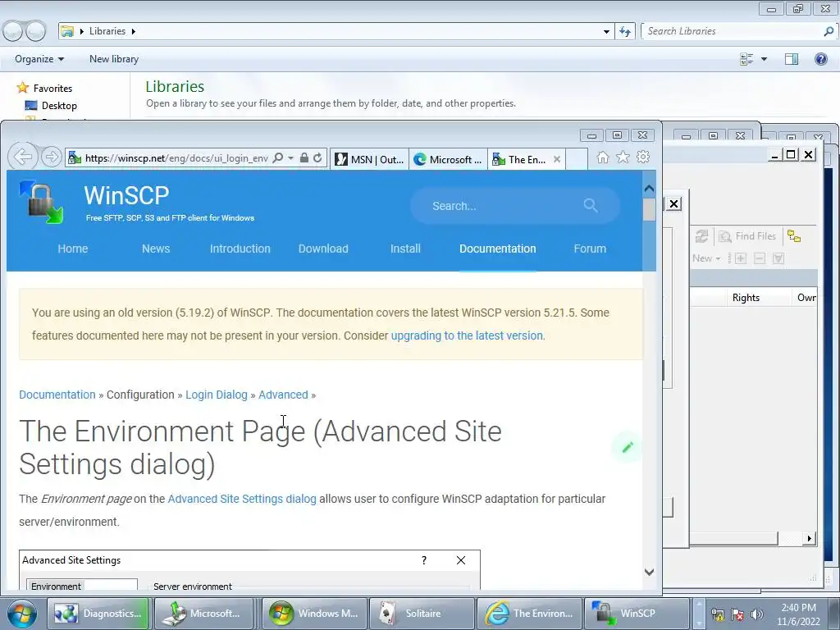This screenshot has width=840, height=630.
Task: Click the plus icon in WinSCP toolbar
Action: click(741, 258)
